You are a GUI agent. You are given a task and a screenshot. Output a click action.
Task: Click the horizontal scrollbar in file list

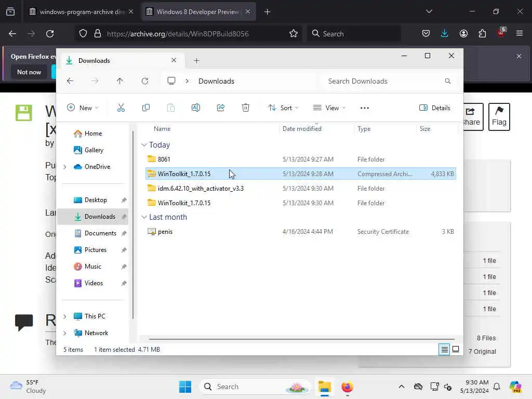point(301,339)
